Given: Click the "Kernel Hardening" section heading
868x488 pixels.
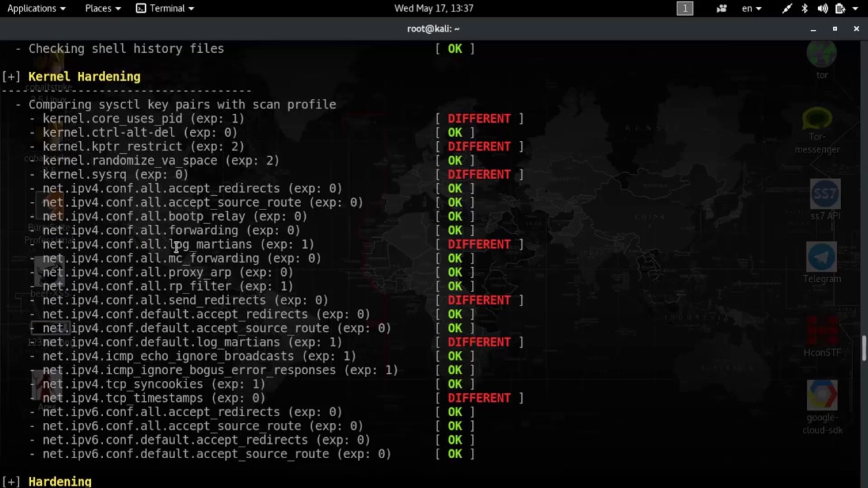Looking at the screenshot, I should tap(84, 77).
